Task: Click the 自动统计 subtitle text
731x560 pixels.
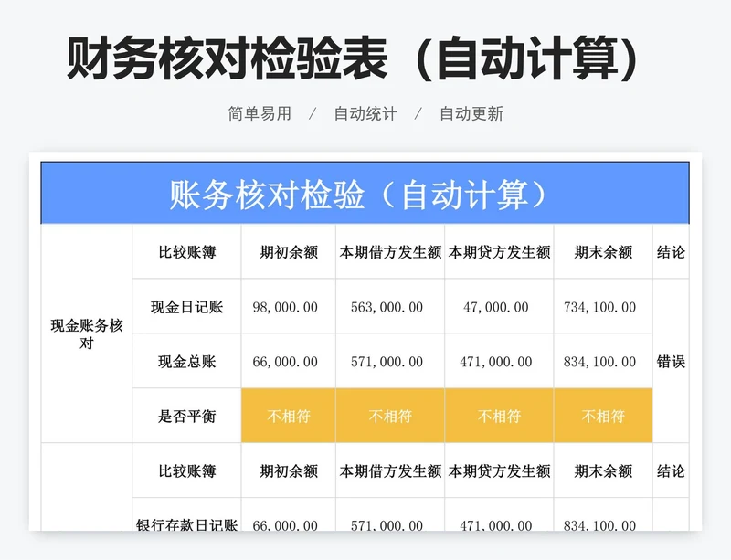Action: pyautogui.click(x=365, y=114)
